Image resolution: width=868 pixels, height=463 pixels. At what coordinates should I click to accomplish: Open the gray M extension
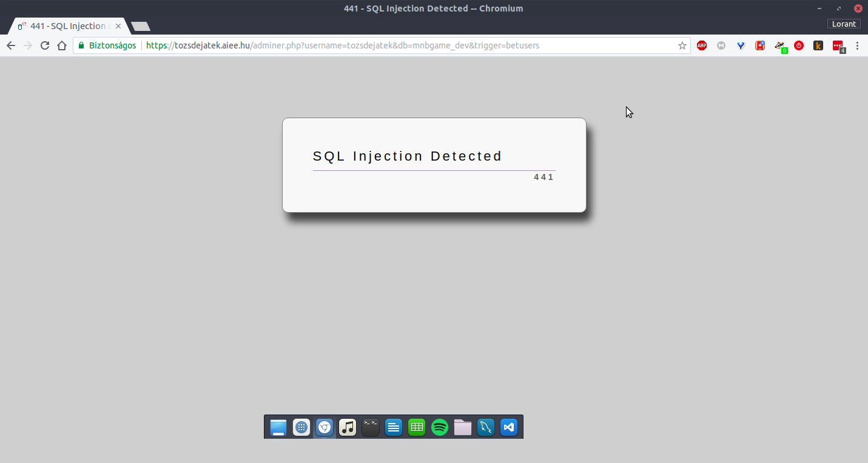click(721, 45)
